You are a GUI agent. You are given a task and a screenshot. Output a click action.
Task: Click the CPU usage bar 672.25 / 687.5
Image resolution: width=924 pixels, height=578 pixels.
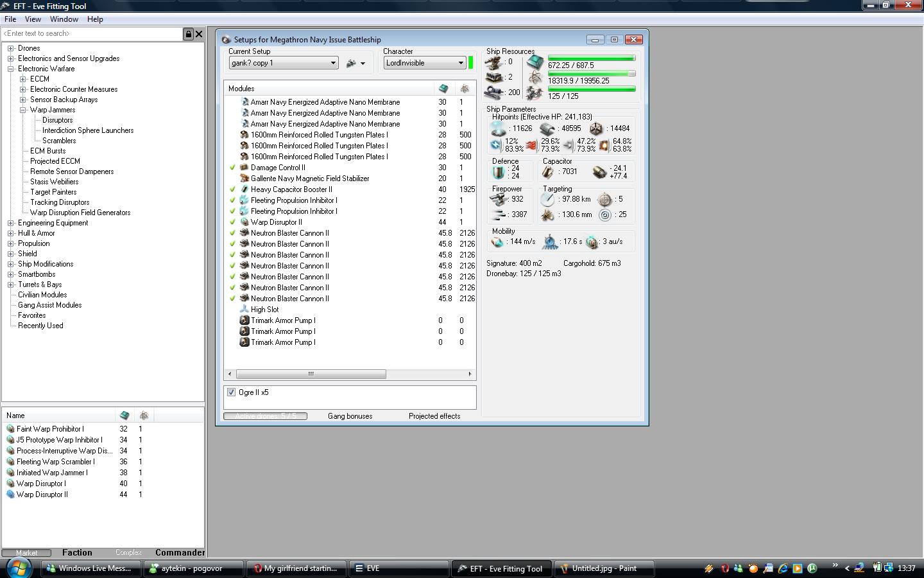point(591,58)
